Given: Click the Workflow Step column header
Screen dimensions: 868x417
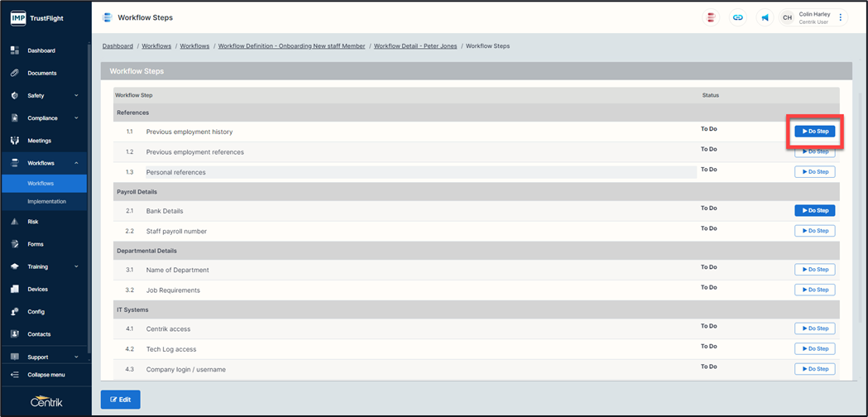Looking at the screenshot, I should click(133, 95).
